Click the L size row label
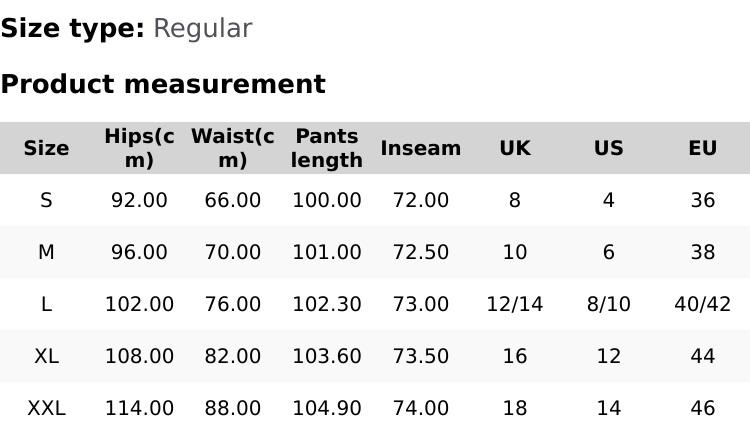This screenshot has height=434, width=750. [x=46, y=304]
